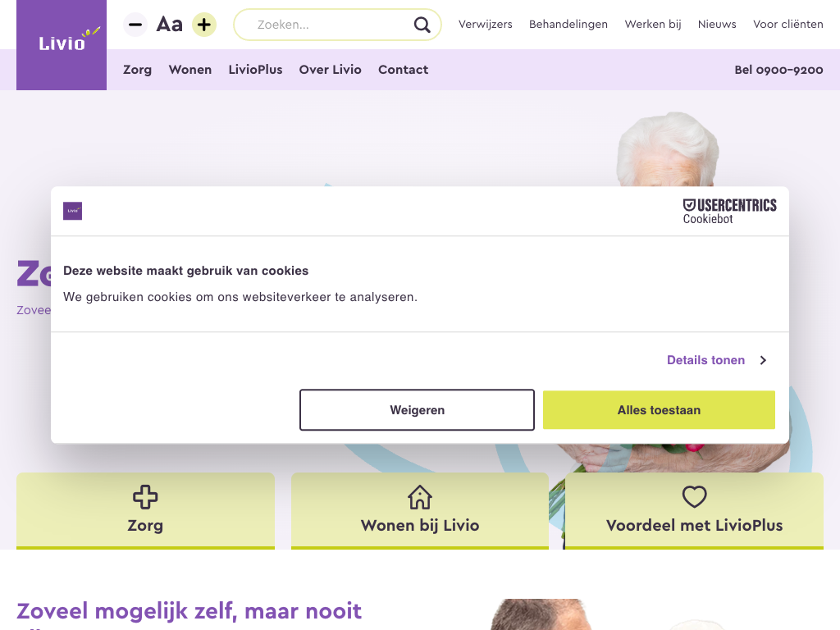Image resolution: width=840 pixels, height=630 pixels.
Task: Click the Zorg cross icon tile
Action: click(x=145, y=496)
